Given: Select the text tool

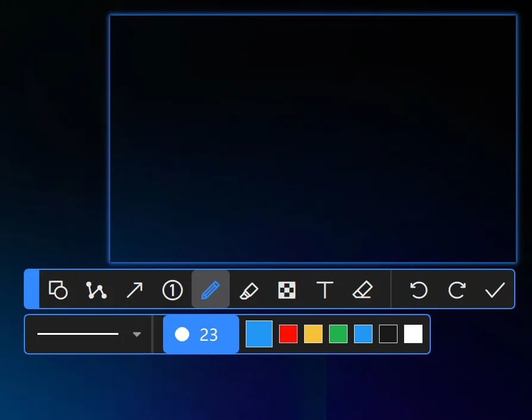Looking at the screenshot, I should [325, 290].
